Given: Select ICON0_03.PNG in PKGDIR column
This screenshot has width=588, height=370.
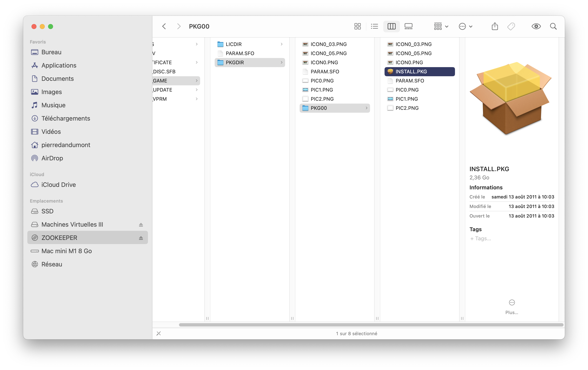Looking at the screenshot, I should tap(335, 44).
